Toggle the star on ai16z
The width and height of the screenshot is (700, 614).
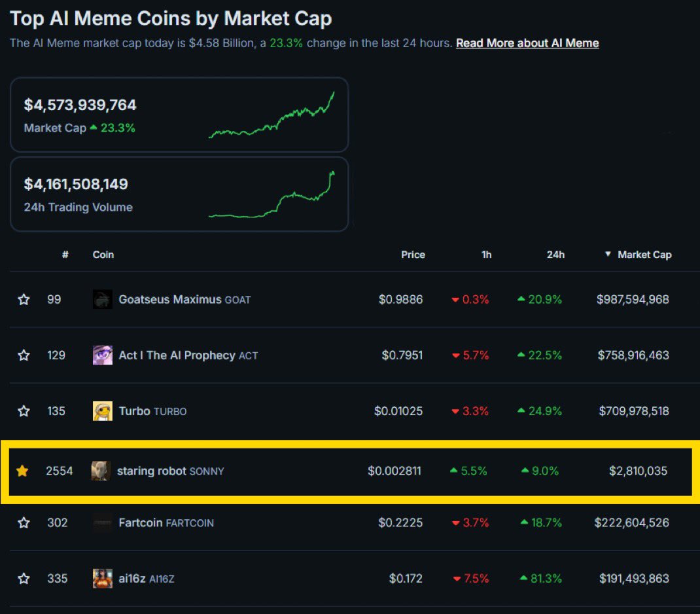(x=24, y=578)
